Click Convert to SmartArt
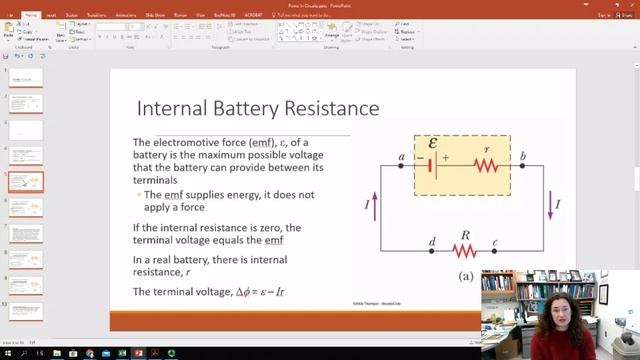 [249, 39]
